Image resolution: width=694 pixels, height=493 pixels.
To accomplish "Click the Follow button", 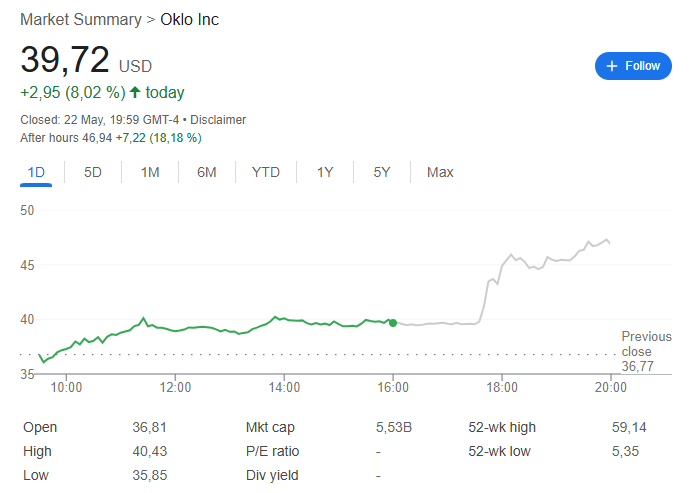I will pos(633,66).
